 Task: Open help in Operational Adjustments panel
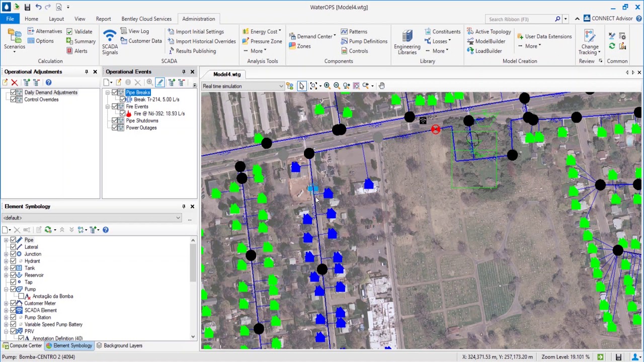48,82
